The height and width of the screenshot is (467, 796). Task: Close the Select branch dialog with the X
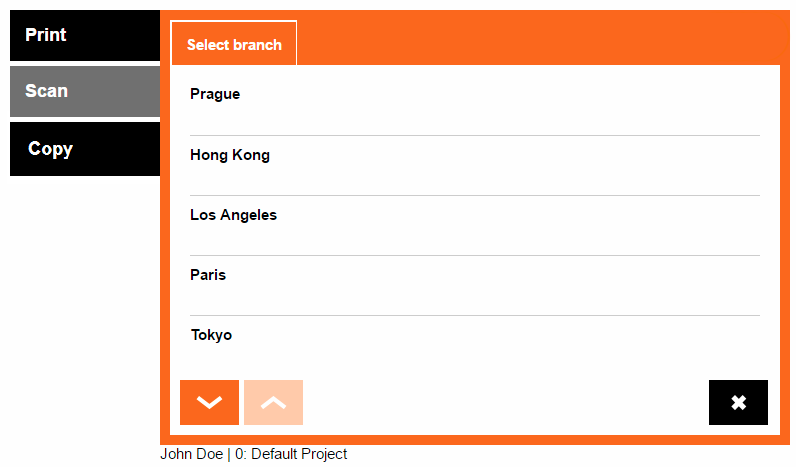pos(738,402)
